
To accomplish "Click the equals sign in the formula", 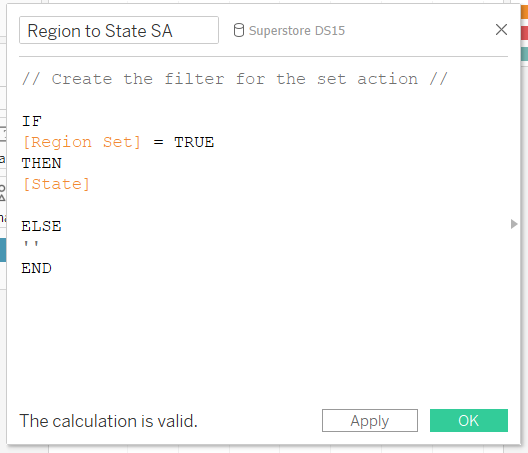I will click(159, 142).
